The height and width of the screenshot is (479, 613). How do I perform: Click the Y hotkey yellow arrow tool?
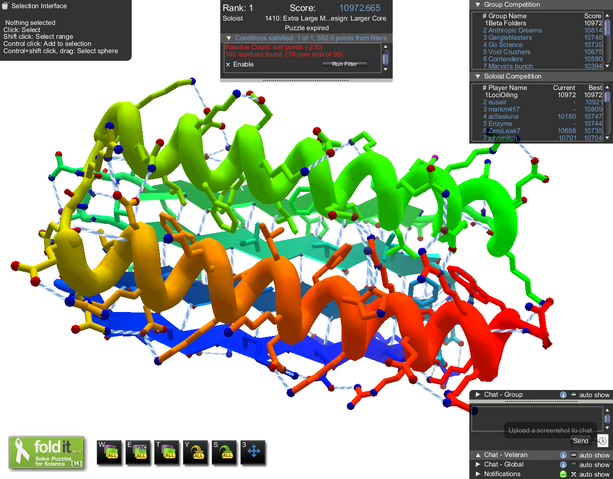click(x=195, y=452)
